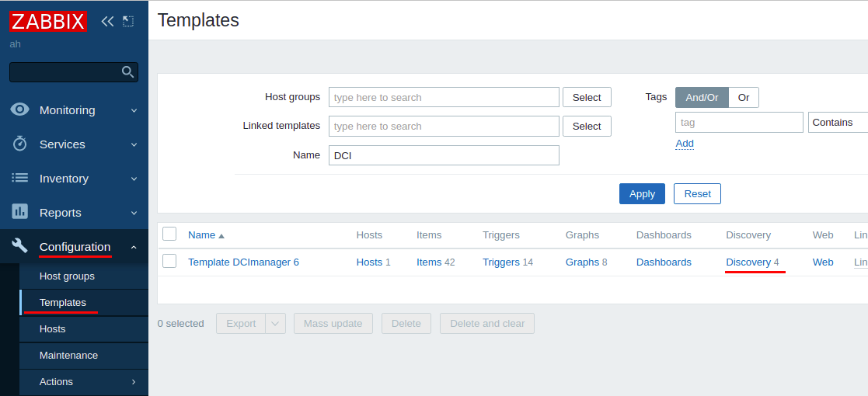The height and width of the screenshot is (396, 868).
Task: Open Inventory menu item
Action: 74,179
